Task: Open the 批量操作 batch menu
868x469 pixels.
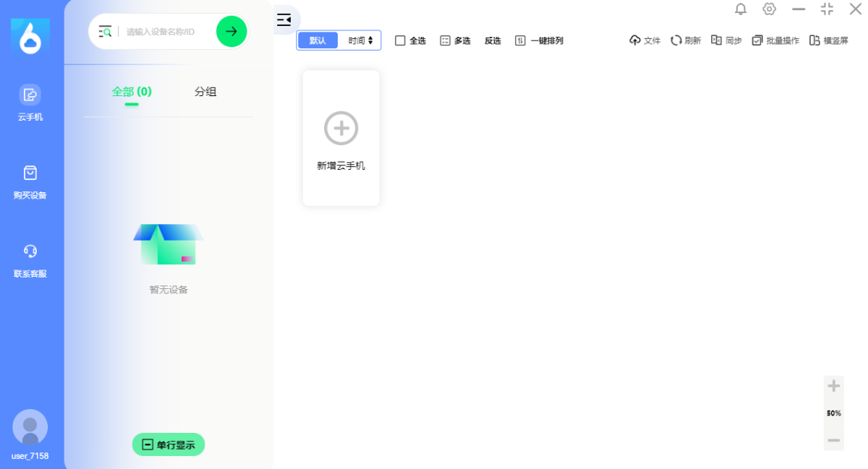Action: [775, 40]
